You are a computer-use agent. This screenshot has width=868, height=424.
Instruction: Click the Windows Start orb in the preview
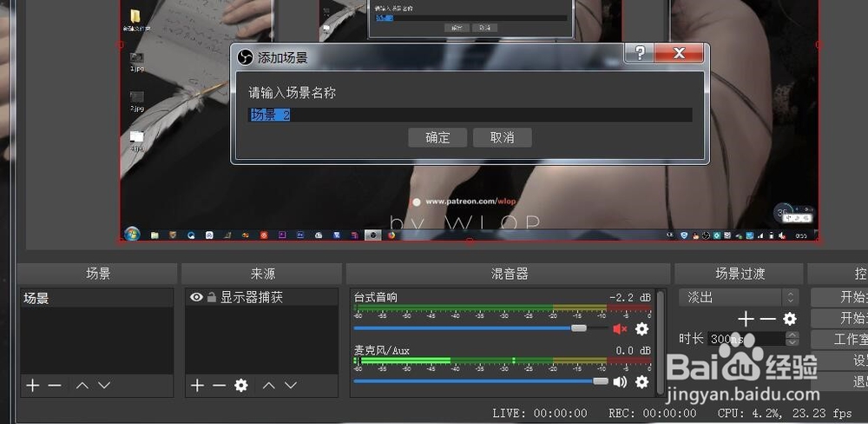pyautogui.click(x=132, y=235)
